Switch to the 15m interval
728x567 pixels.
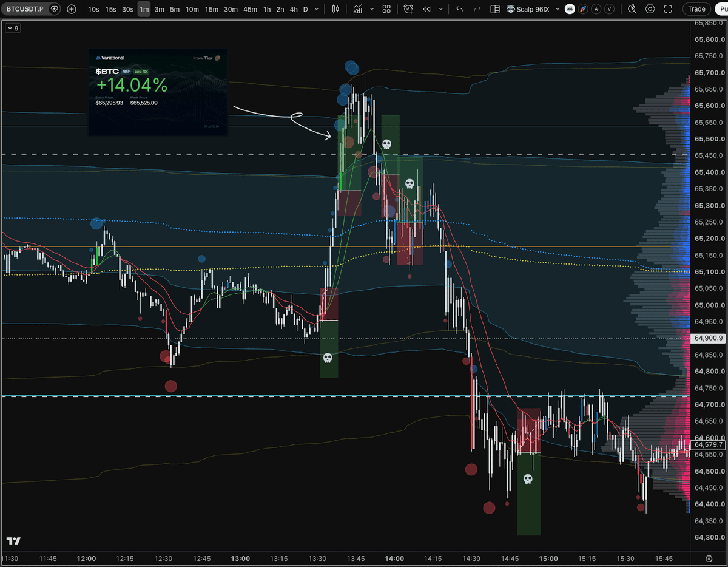point(211,9)
